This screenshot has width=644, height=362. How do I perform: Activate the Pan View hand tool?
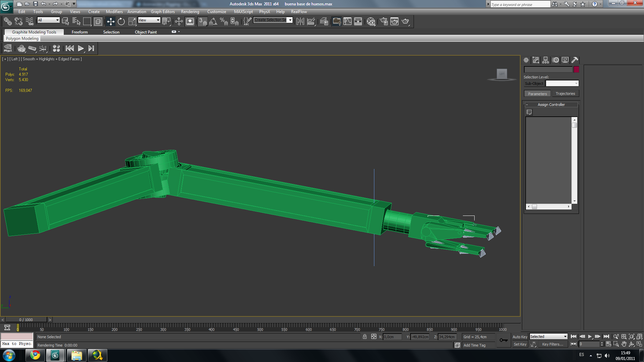(624, 344)
